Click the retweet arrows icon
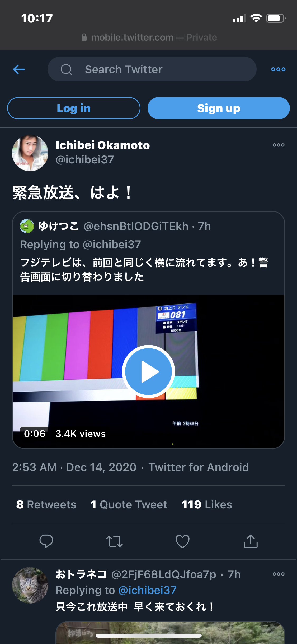Viewport: 297px width, 644px height. point(114,541)
